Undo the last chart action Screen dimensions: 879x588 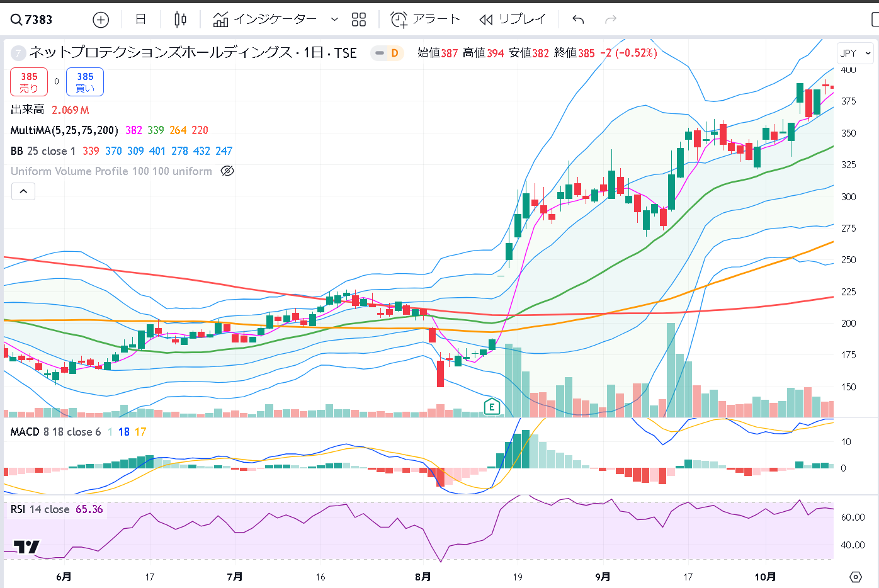pyautogui.click(x=578, y=20)
